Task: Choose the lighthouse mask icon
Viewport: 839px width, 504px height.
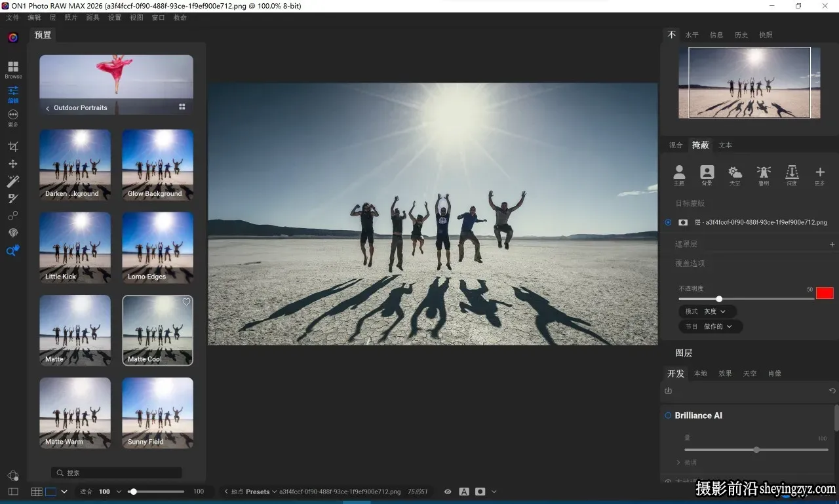Action: (764, 175)
